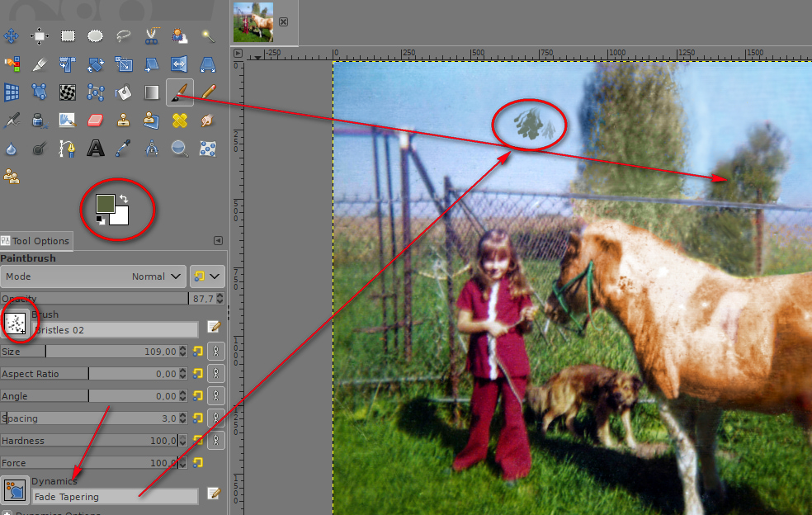Select the Rotate tool
This screenshot has height=515, width=812.
pos(95,64)
